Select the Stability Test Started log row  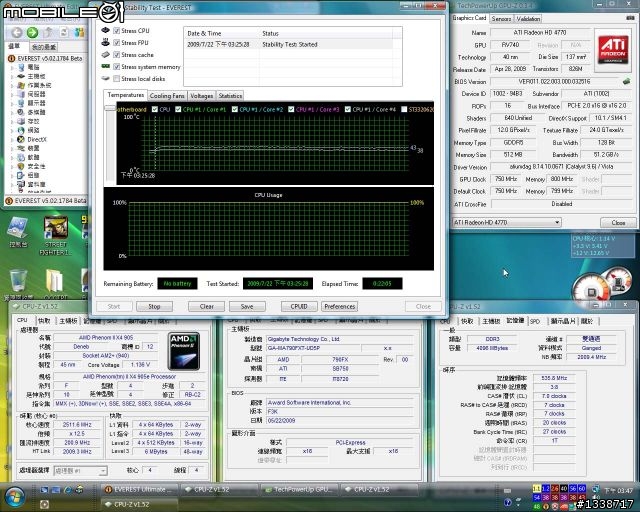click(x=290, y=45)
